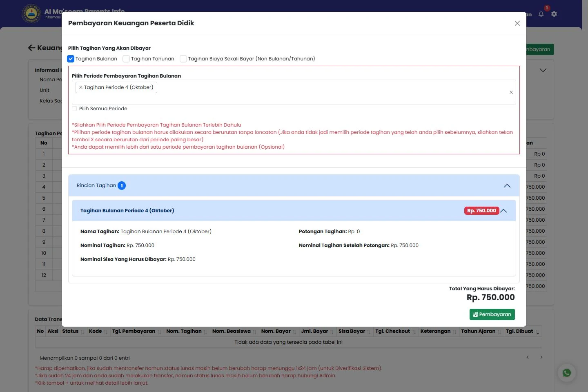
Task: Sort table by Tahun Ajaran column
Action: (481, 331)
